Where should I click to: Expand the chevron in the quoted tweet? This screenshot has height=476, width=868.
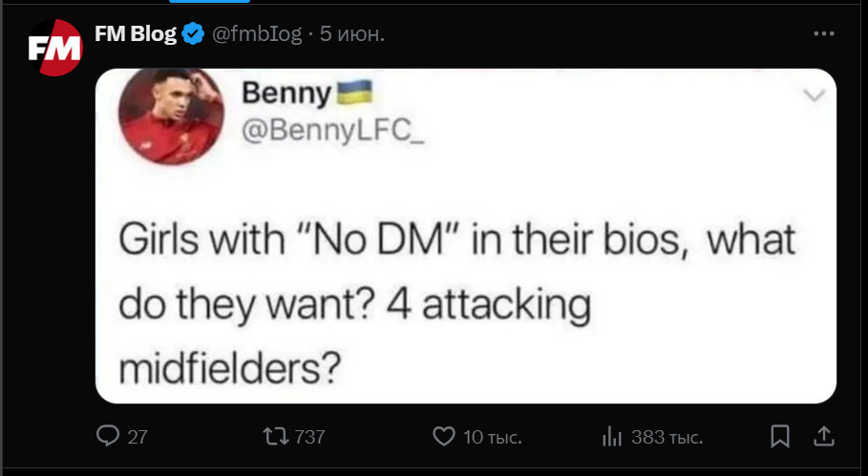tap(814, 95)
